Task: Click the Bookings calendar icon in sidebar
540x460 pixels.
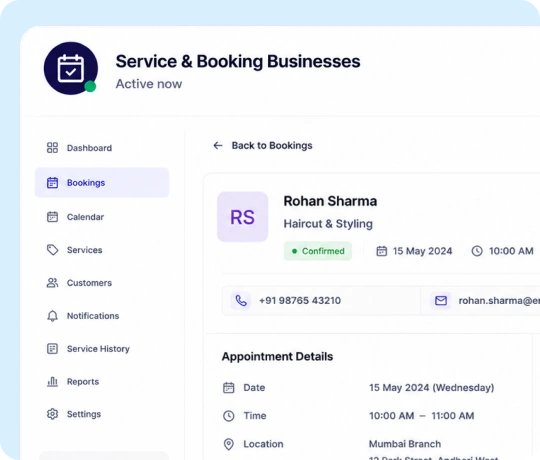Action: pos(52,182)
